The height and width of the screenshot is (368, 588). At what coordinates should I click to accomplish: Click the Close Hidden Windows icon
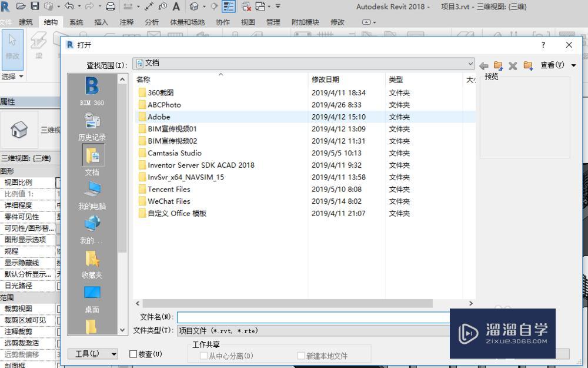click(246, 6)
